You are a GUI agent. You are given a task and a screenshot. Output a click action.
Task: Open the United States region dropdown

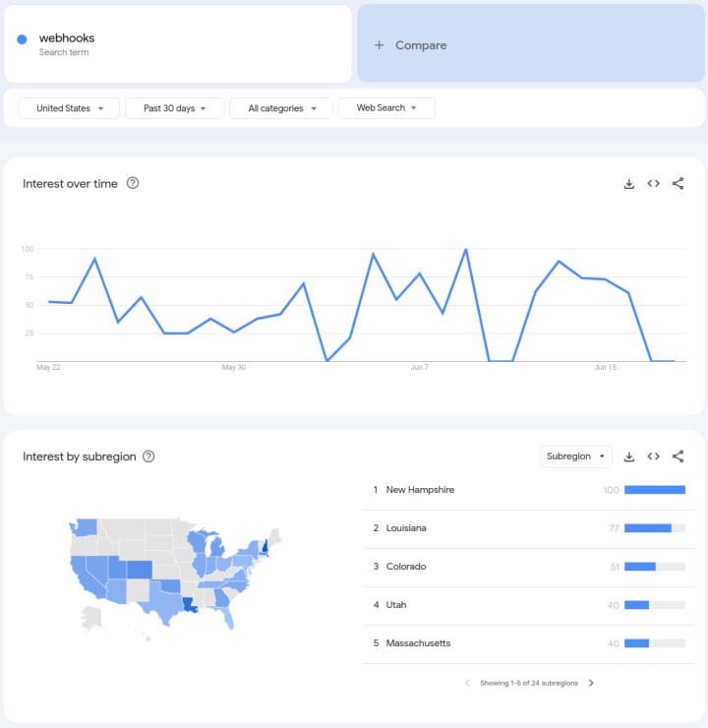pos(70,108)
